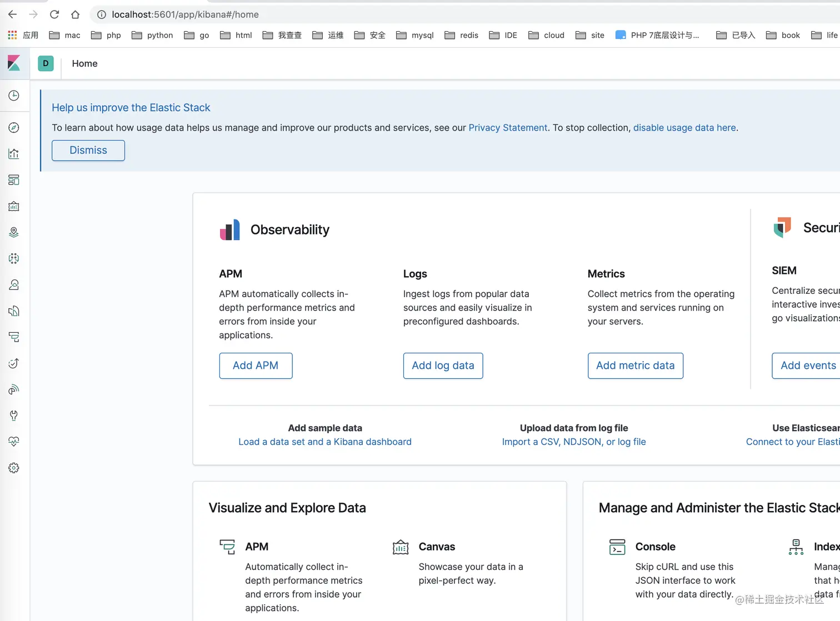840x621 pixels.
Task: Open the site bookmarks folder
Action: click(590, 35)
